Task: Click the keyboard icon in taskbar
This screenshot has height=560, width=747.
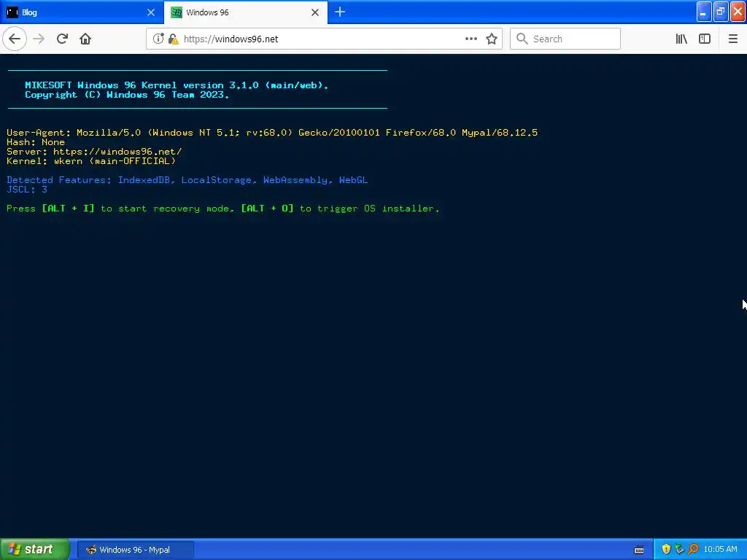Action: [639, 550]
